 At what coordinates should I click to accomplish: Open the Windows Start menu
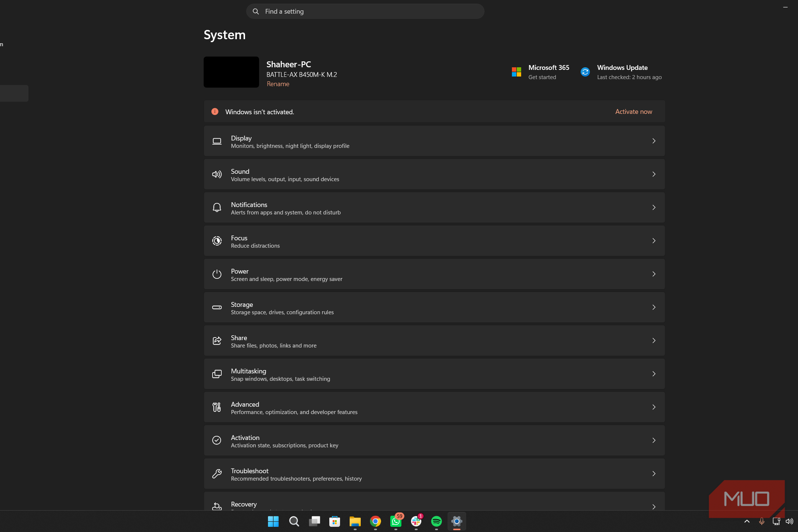click(273, 521)
